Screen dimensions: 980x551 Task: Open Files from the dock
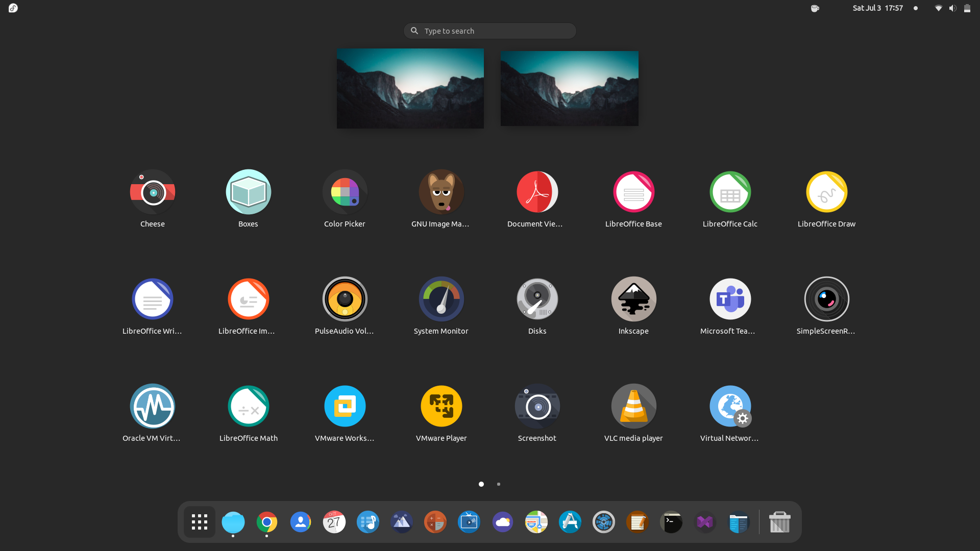[x=233, y=522]
